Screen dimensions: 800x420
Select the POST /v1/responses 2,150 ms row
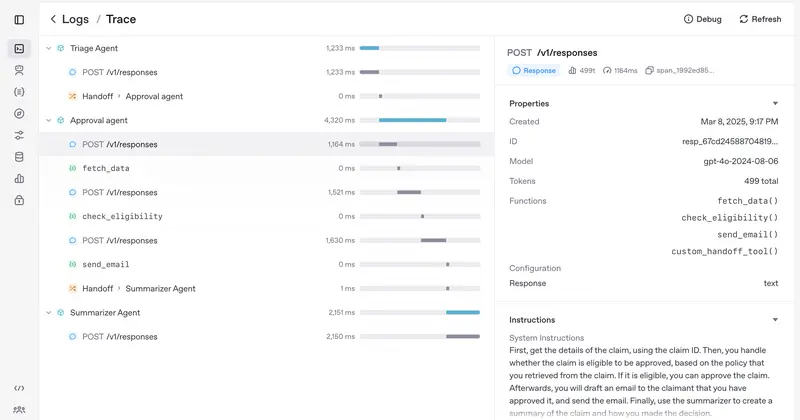[266, 337]
